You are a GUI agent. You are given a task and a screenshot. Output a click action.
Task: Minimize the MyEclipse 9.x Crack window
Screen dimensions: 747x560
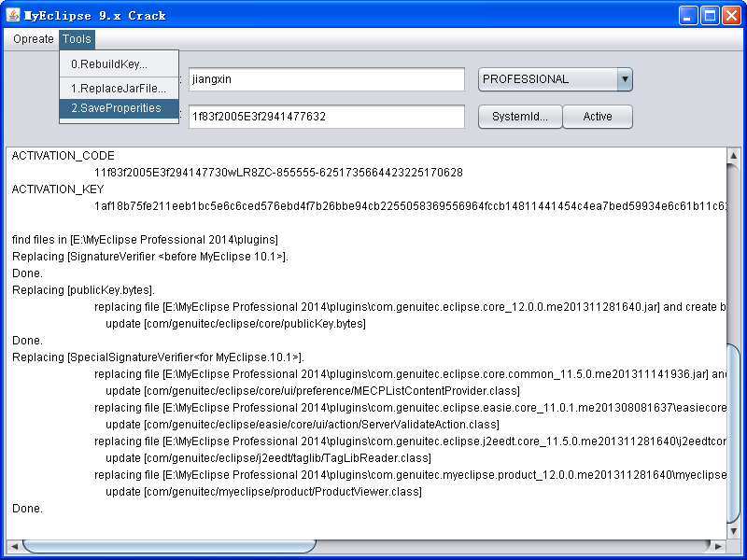click(687, 16)
